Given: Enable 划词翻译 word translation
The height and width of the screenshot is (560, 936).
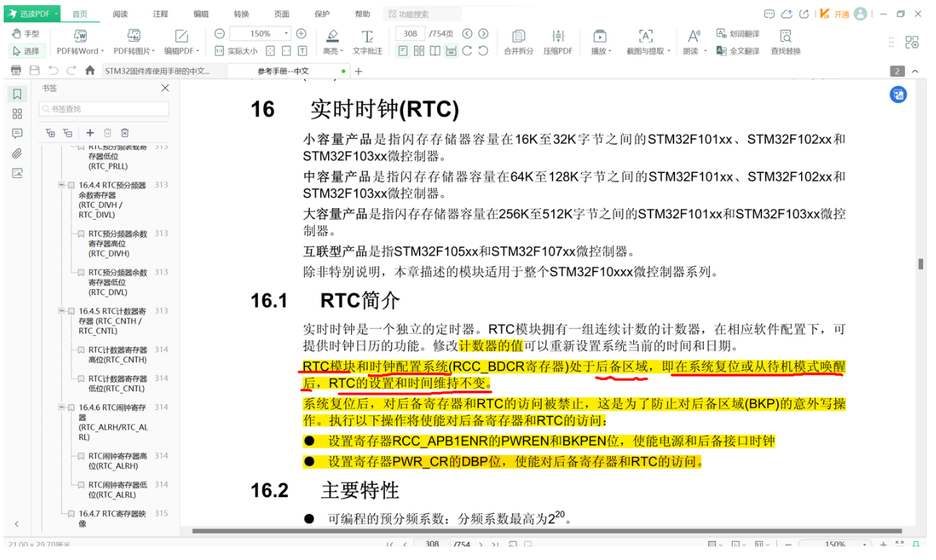Looking at the screenshot, I should [738, 34].
